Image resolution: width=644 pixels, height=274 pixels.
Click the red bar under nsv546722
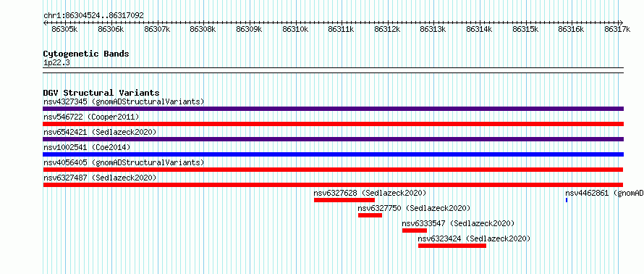point(333,124)
